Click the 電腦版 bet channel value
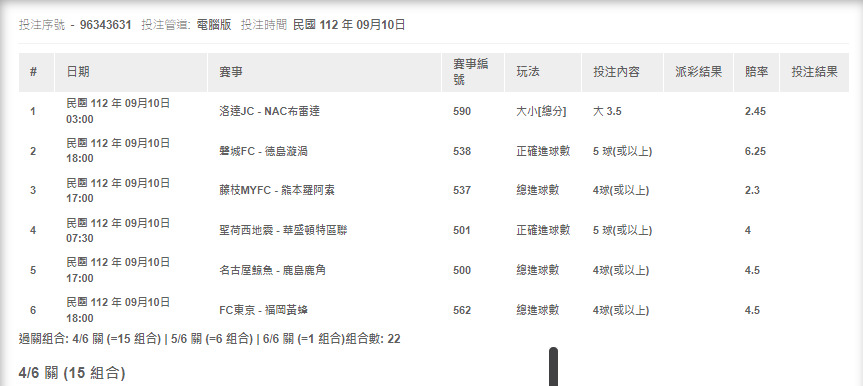 pos(214,25)
